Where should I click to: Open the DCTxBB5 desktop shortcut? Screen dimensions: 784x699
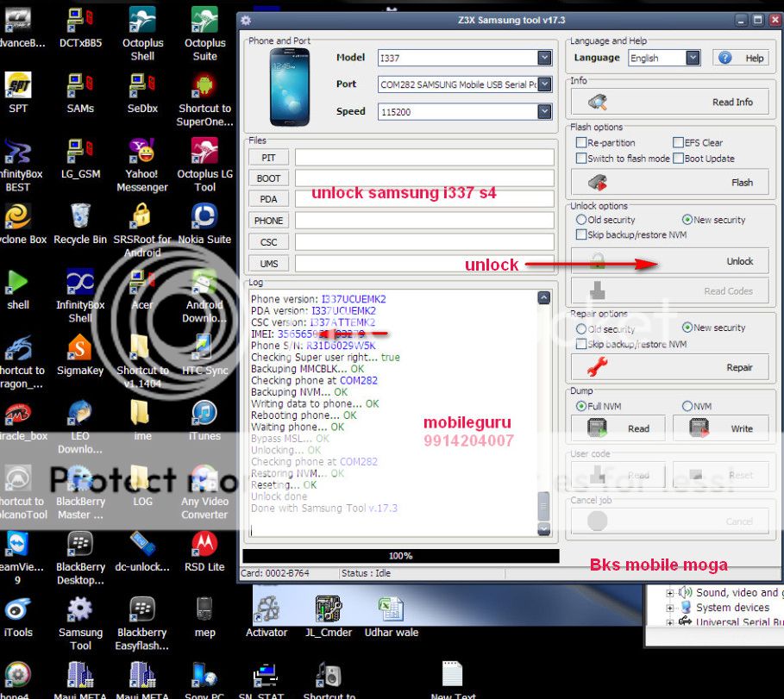point(80,28)
